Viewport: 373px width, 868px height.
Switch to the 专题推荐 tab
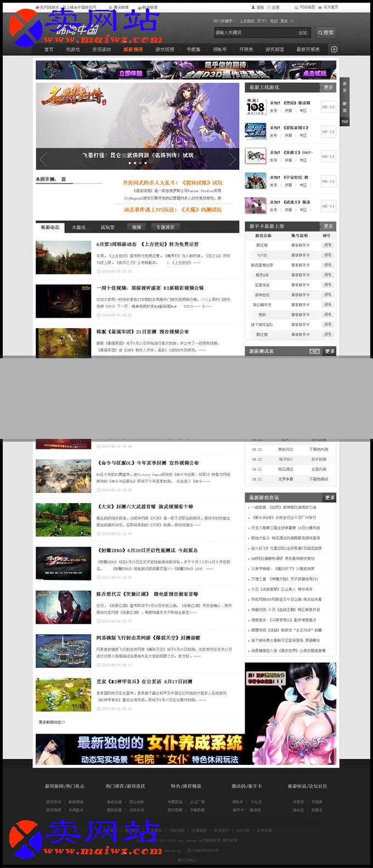[x=165, y=227]
